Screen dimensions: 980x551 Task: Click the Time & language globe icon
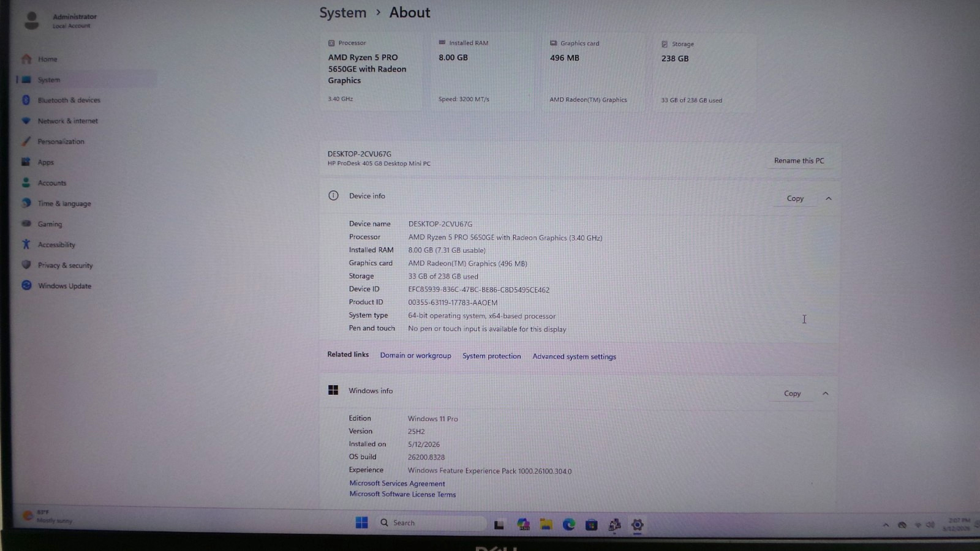(x=26, y=203)
